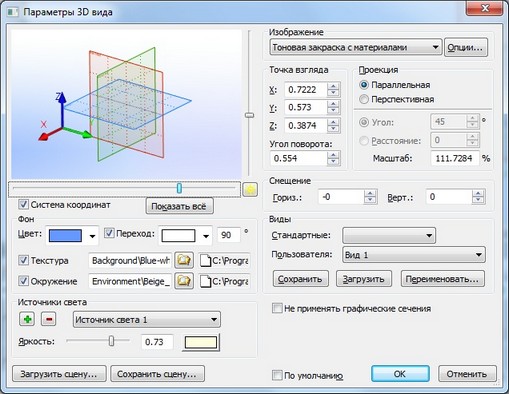Screen dimensions: 509x394
Task: Click the yellow sun light position icon
Action: (x=250, y=190)
